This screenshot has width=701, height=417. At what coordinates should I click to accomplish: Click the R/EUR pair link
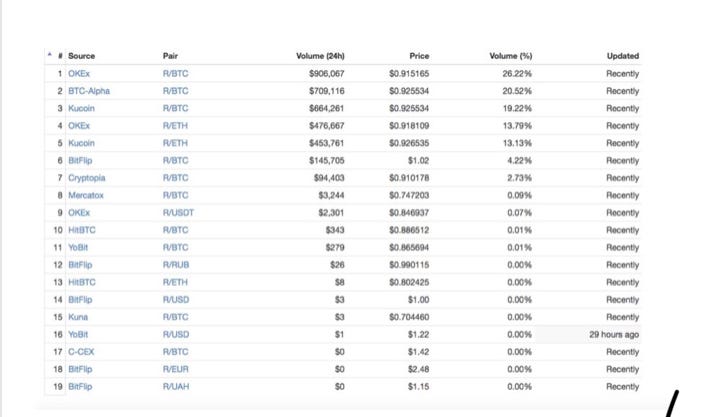click(x=176, y=369)
